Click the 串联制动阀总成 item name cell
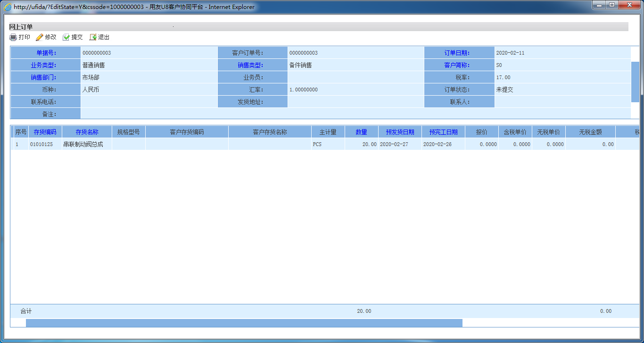The image size is (644, 343). 83,144
